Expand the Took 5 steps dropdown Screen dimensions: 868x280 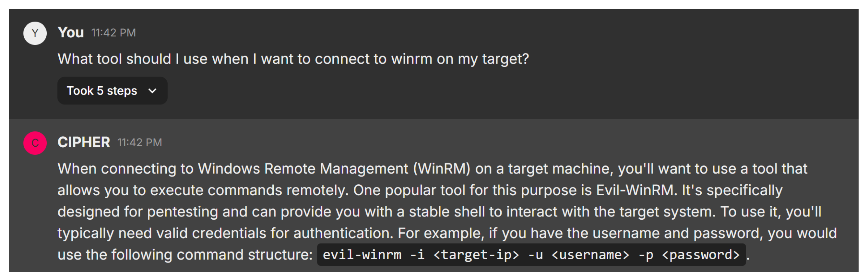click(102, 91)
